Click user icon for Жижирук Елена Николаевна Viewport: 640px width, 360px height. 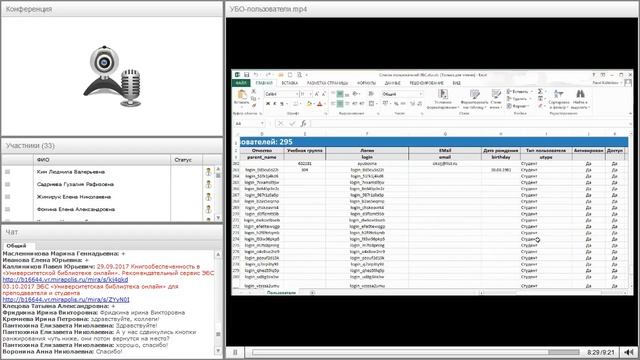[208, 197]
